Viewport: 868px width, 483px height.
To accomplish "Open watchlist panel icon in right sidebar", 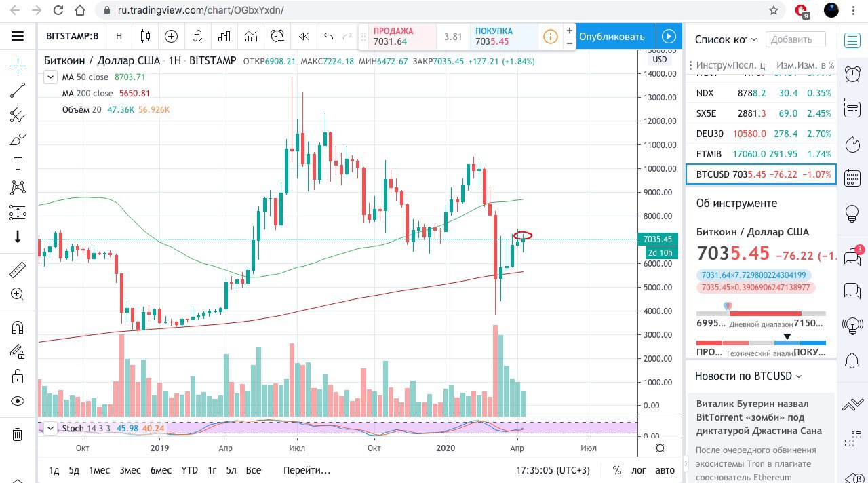I will click(852, 39).
